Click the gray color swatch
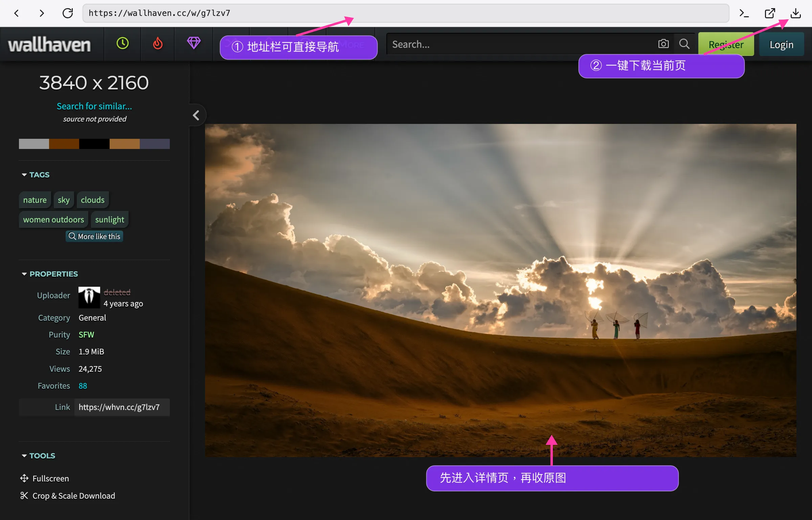The image size is (812, 520). (x=34, y=144)
